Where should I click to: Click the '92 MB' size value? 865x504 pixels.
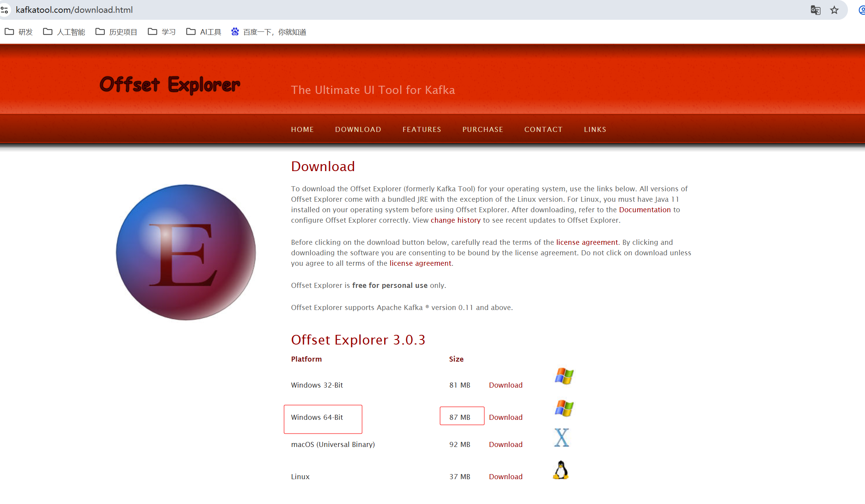click(x=460, y=445)
